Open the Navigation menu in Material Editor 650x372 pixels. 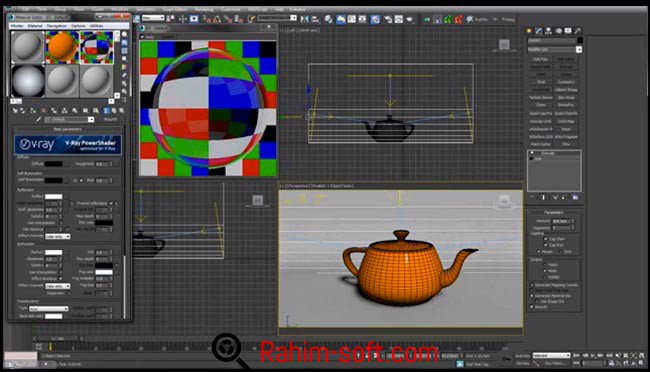click(56, 26)
